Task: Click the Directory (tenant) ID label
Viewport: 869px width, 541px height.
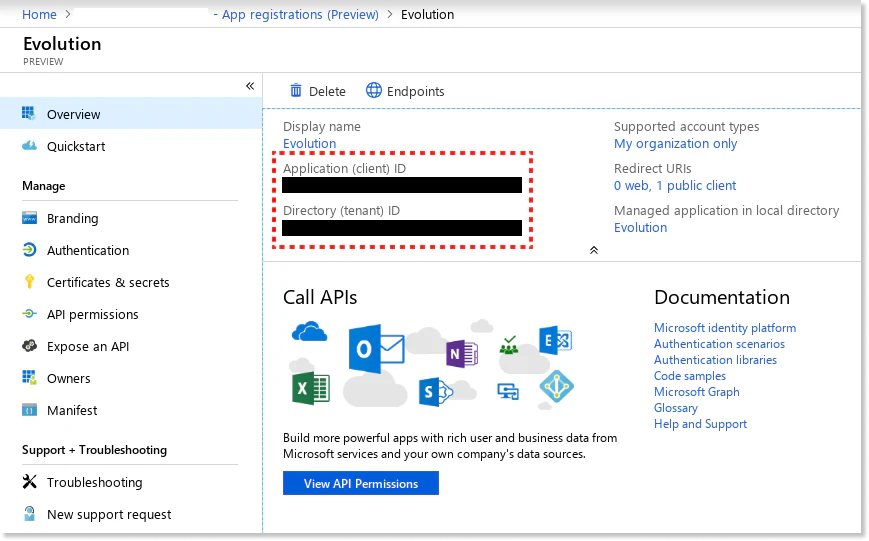Action: coord(341,211)
